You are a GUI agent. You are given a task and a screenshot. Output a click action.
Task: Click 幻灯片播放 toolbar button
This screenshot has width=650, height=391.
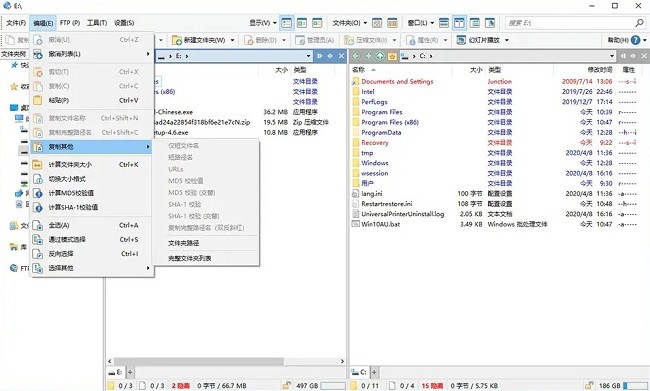coord(478,40)
